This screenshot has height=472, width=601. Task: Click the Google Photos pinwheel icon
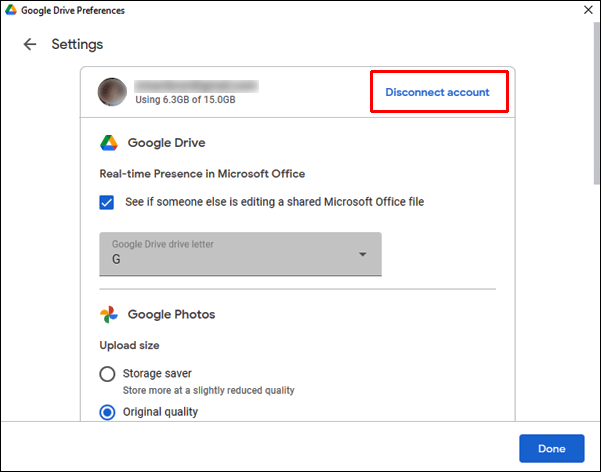[x=109, y=314]
